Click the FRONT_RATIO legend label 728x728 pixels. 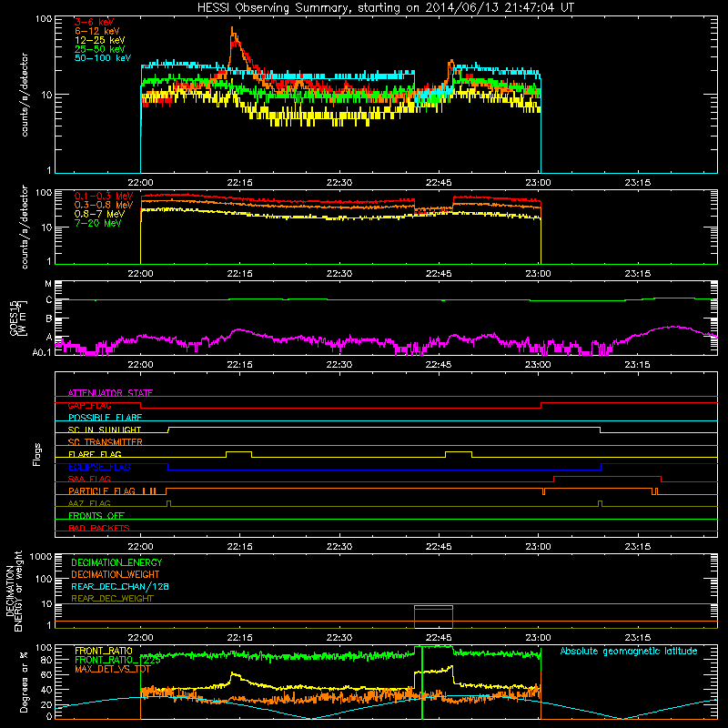pyautogui.click(x=104, y=651)
